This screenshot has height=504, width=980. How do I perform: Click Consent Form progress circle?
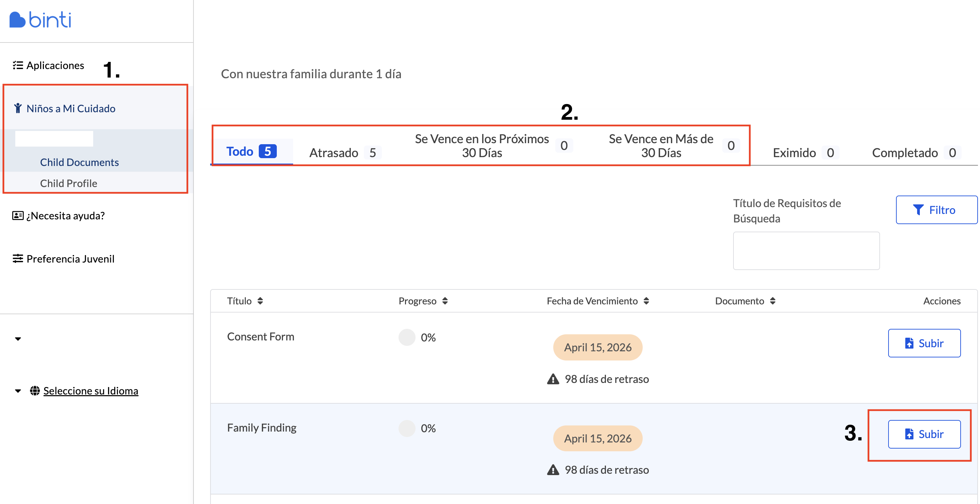click(407, 337)
